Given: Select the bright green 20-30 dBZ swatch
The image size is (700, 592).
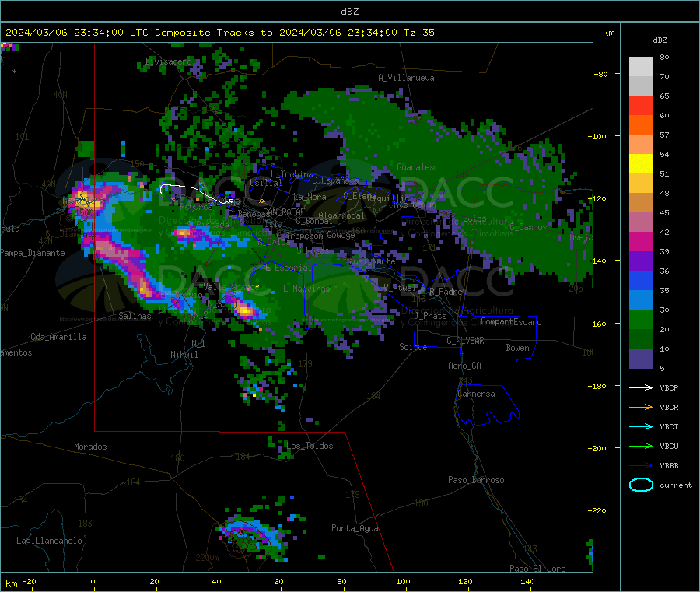Looking at the screenshot, I should [x=641, y=320].
